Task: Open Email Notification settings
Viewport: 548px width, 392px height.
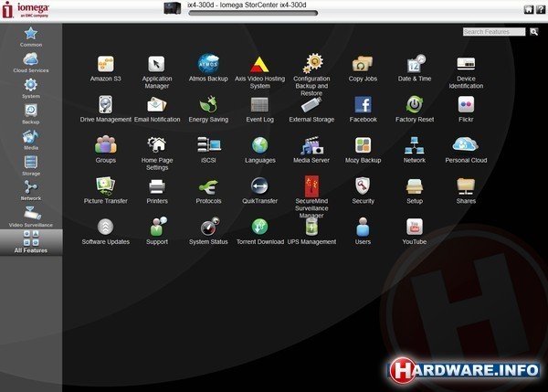Action: [157, 109]
